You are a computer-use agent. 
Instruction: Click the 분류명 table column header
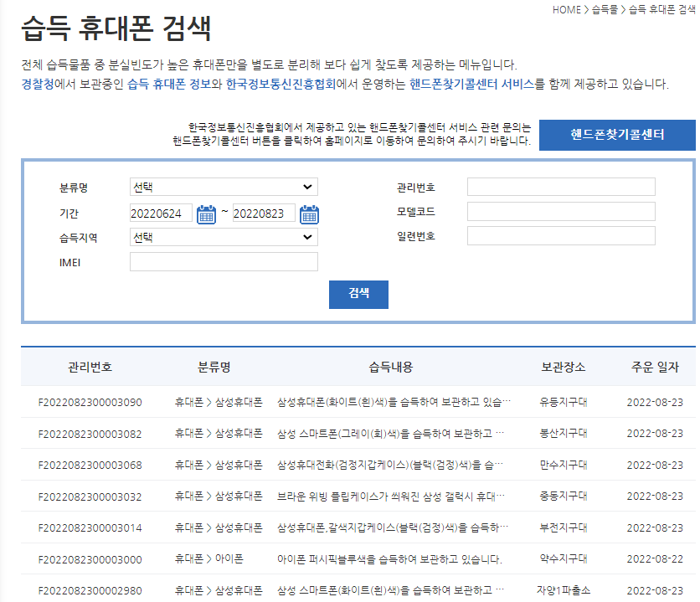214,368
